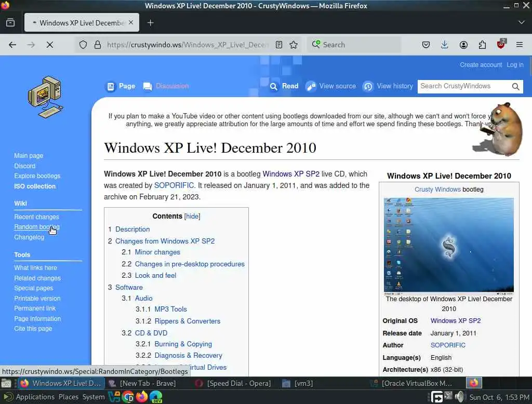Jump to Description contents entry
This screenshot has height=404, width=532.
tap(132, 230)
